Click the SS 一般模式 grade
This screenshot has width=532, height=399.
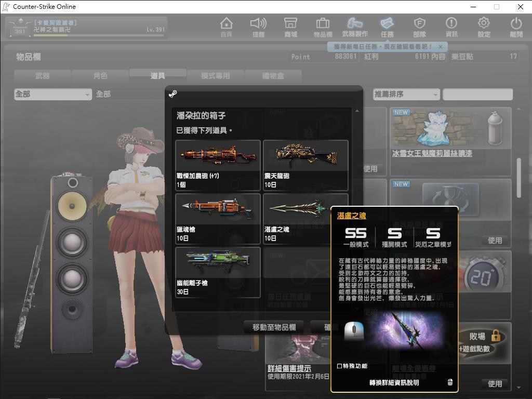click(356, 237)
